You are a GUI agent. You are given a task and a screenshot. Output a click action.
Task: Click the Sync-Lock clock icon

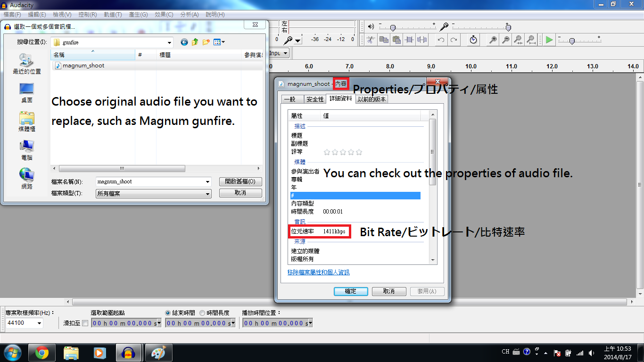coord(473,40)
